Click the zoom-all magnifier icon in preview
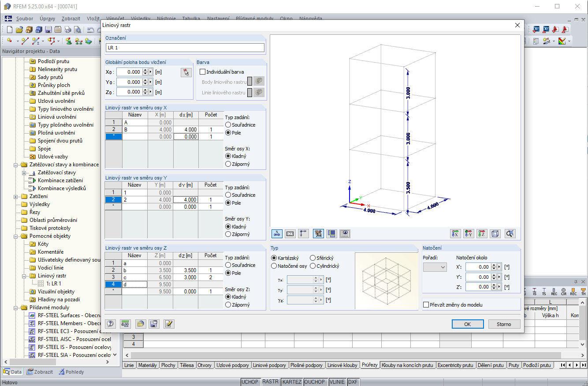The height and width of the screenshot is (386, 588). (510, 233)
